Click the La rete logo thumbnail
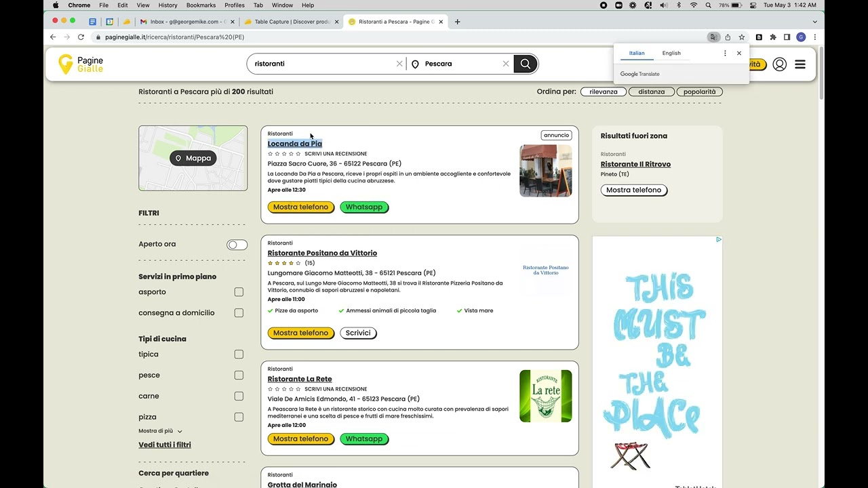868x488 pixels. pyautogui.click(x=545, y=396)
